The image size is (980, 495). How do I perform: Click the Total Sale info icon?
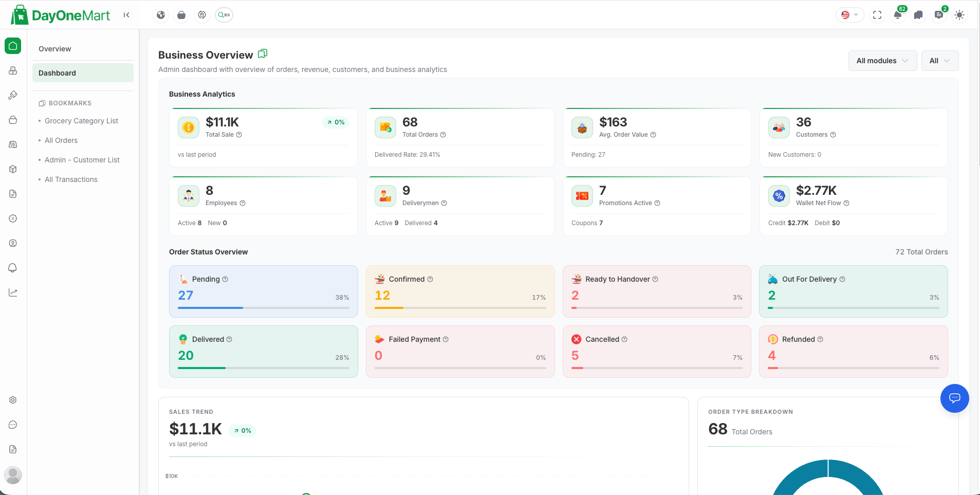(x=239, y=135)
